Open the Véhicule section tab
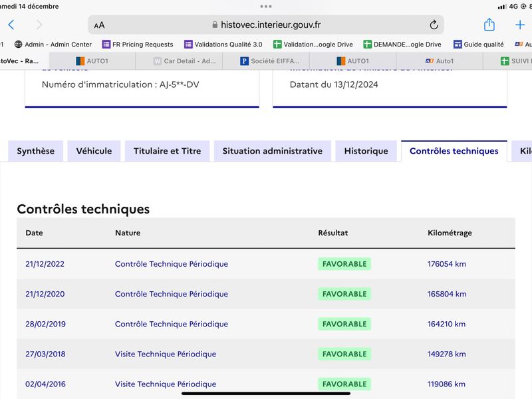Viewport: 532px width, 399px height. tap(94, 151)
